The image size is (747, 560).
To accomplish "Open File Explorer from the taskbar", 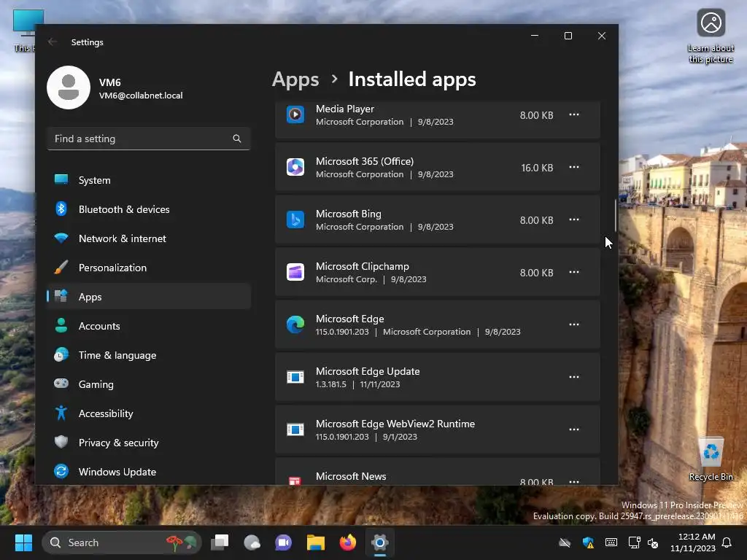I will pos(315,542).
